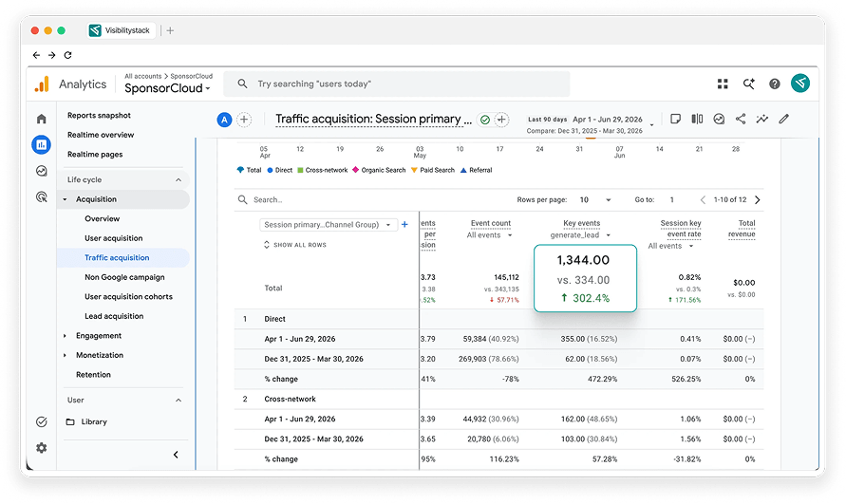Viewport: 846px width, 504px height.
Task: Click the checkmark circle icon above Admin gear
Action: tap(42, 422)
